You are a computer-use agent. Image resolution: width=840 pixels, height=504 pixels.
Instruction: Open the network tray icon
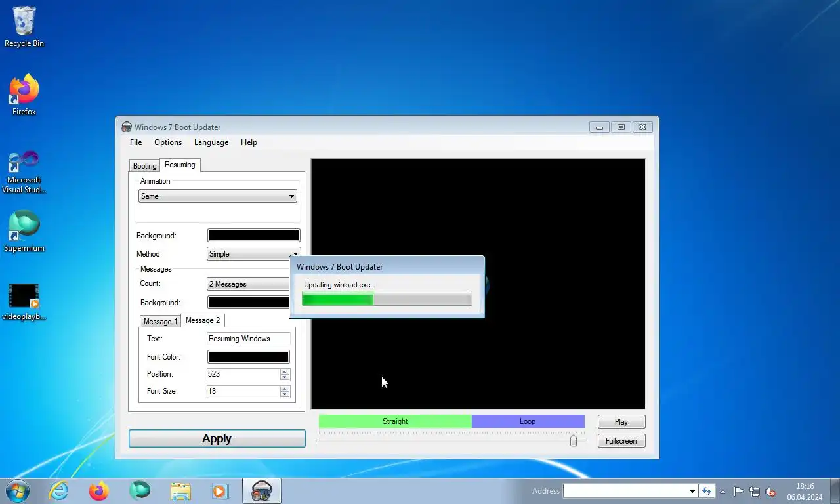[x=755, y=492]
